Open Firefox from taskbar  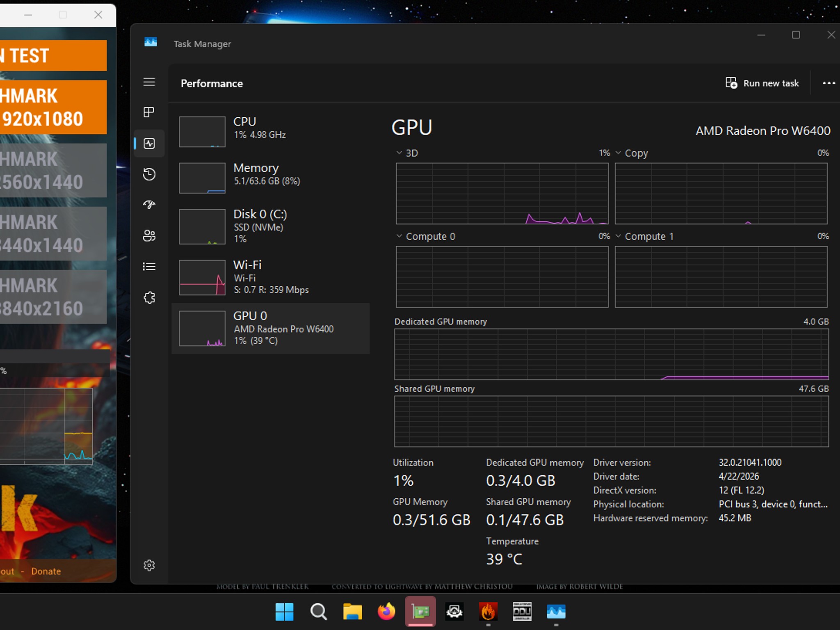(386, 612)
